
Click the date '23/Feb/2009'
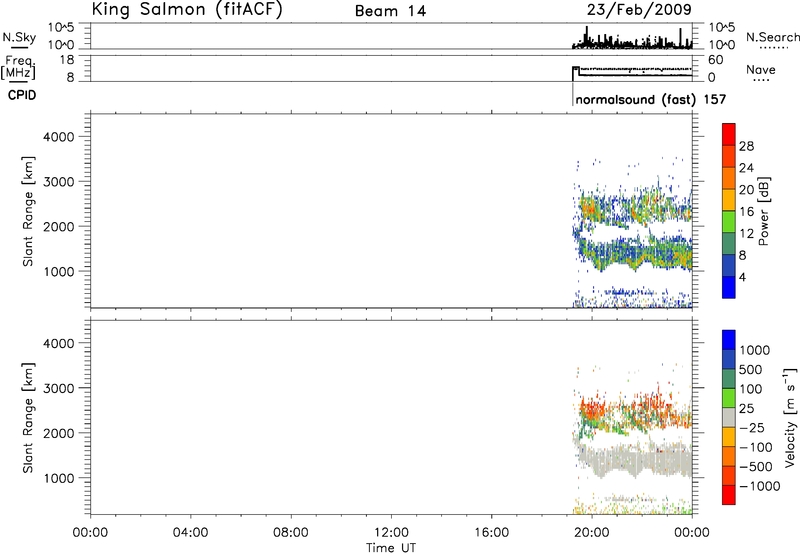(x=639, y=10)
